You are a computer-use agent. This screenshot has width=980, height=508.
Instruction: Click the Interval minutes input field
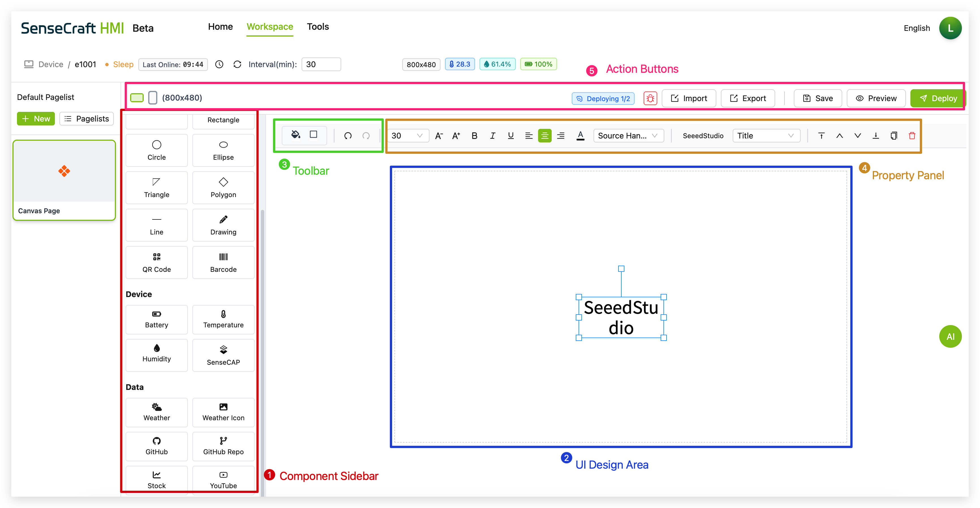[x=321, y=64]
